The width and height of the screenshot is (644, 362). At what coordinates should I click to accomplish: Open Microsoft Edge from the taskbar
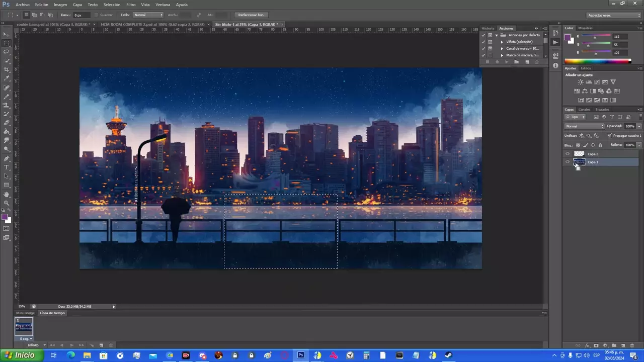click(x=70, y=355)
